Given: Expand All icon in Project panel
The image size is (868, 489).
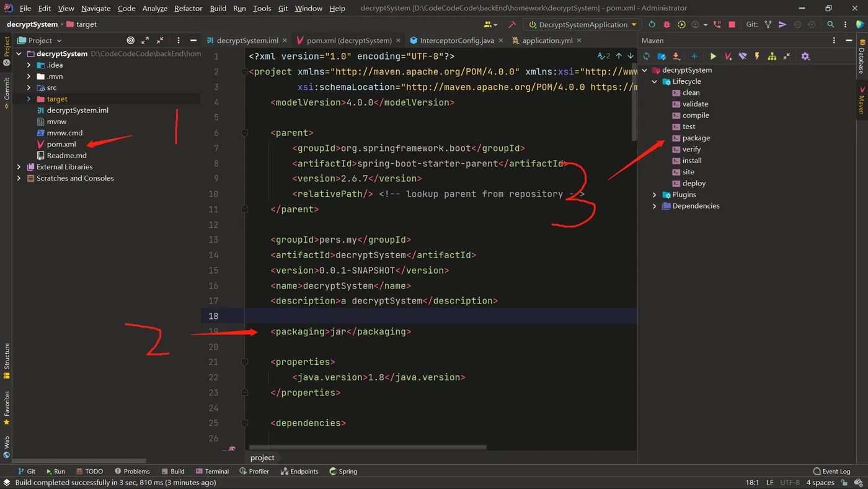Looking at the screenshot, I should coord(145,40).
